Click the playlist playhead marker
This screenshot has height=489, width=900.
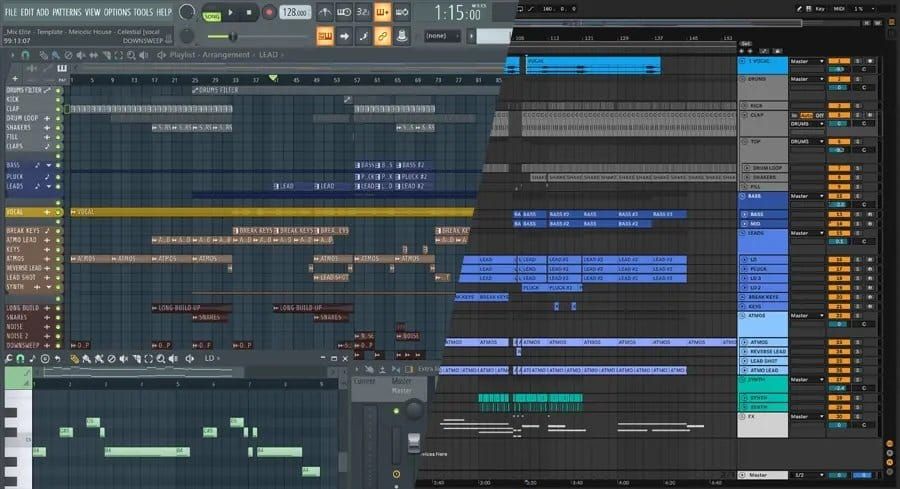[x=273, y=77]
